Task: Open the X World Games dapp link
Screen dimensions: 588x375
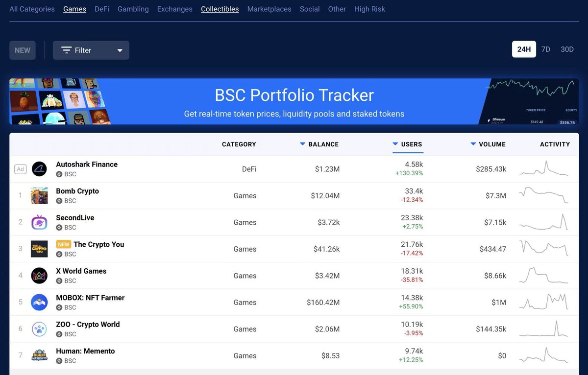Action: coord(81,271)
